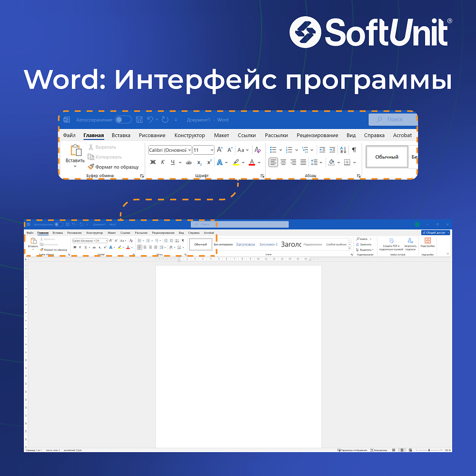This screenshot has width=476, height=476.
Task: Click the multilevel list icon in enlarged ribbon
Action: (x=305, y=150)
